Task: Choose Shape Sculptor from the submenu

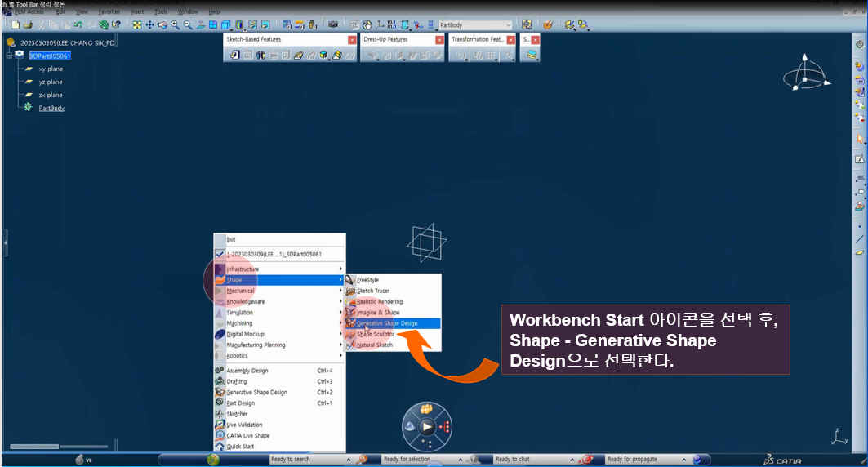Action: click(393, 334)
